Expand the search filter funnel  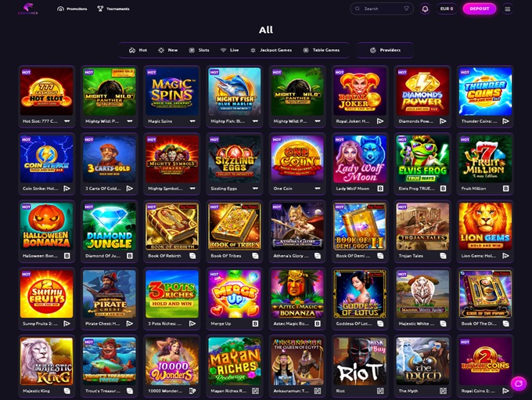click(407, 9)
